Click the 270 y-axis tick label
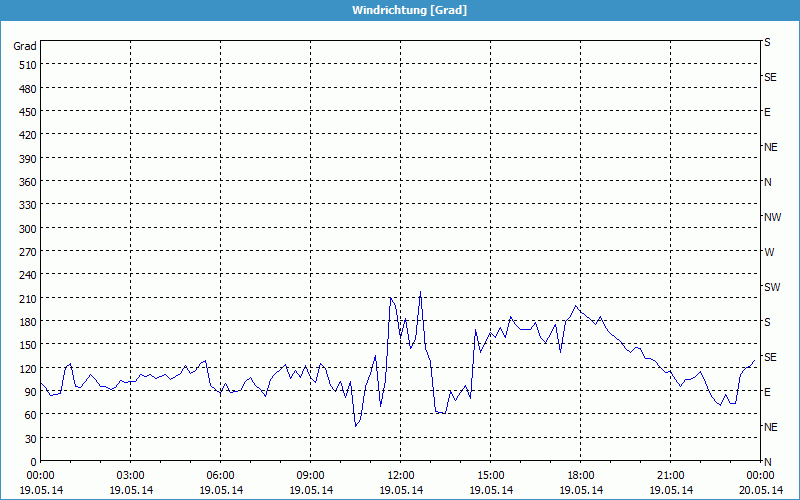Viewport: 800px width, 500px height. coord(27,252)
